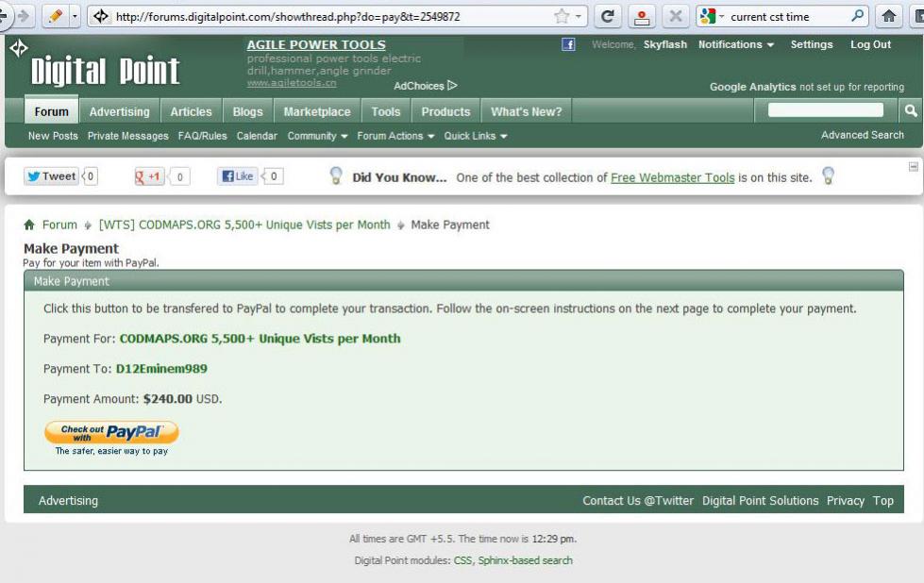This screenshot has width=924, height=583.
Task: Select the Advertising tab
Action: pyautogui.click(x=119, y=111)
